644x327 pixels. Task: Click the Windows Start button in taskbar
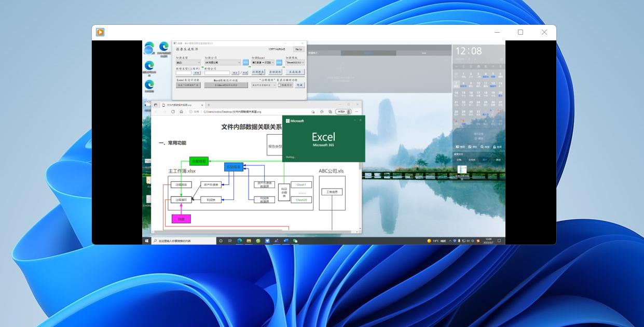coord(147,241)
